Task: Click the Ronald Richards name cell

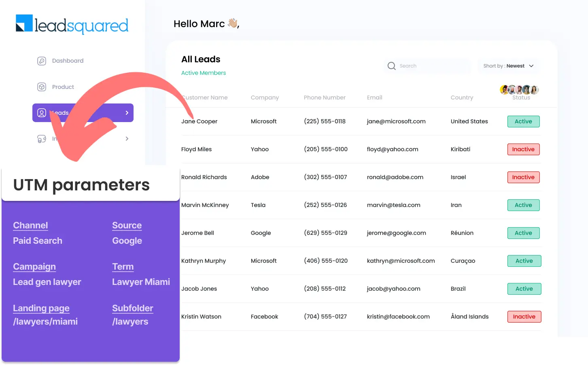Action: [204, 177]
